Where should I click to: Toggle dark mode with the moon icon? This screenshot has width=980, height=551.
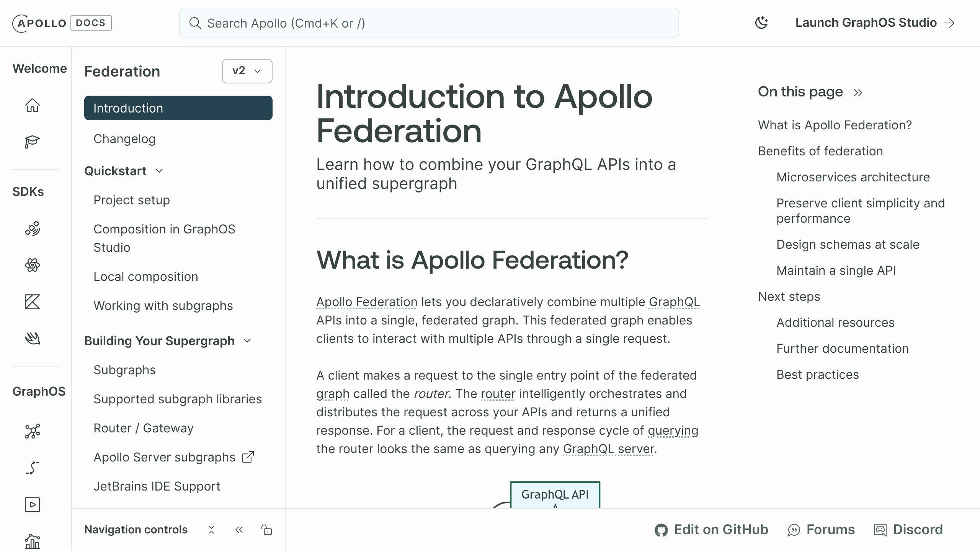(x=761, y=23)
